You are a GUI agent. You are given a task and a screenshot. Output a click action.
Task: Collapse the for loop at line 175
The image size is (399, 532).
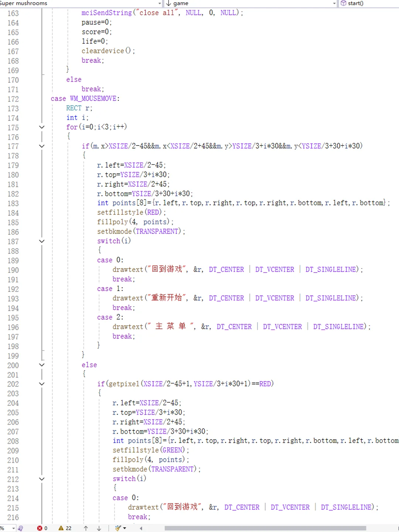[42, 127]
